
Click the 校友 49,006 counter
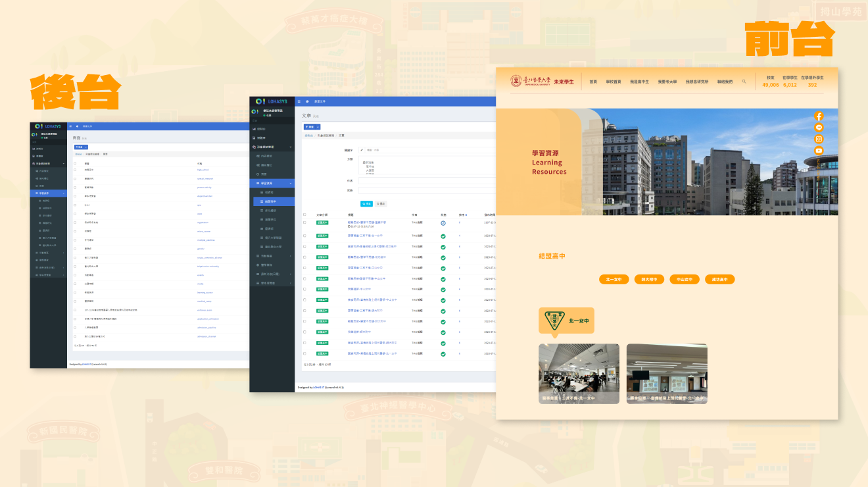771,81
